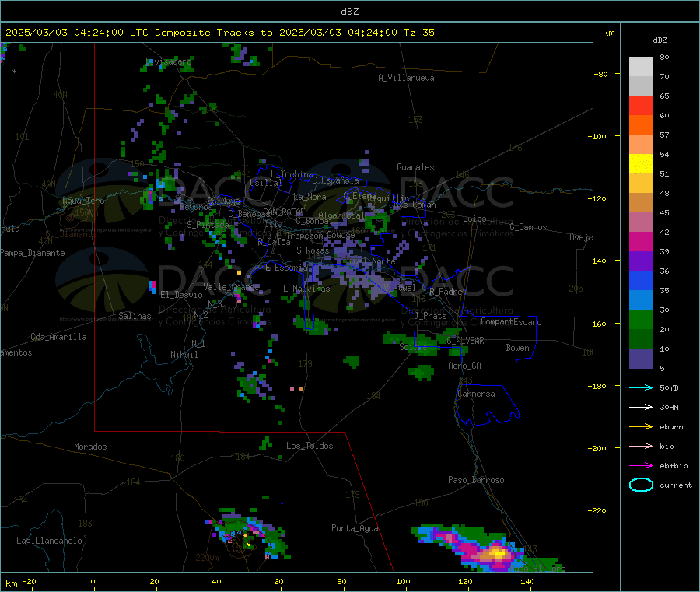Click the 'Paso_Barroso' place label
This screenshot has width=700, height=592.
pyautogui.click(x=476, y=480)
